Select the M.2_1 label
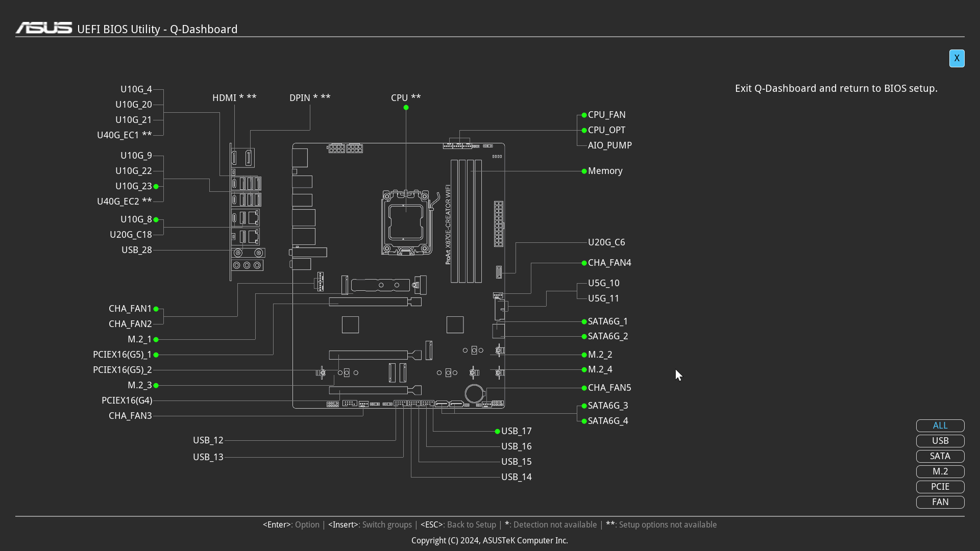This screenshot has height=551, width=980. click(x=139, y=339)
